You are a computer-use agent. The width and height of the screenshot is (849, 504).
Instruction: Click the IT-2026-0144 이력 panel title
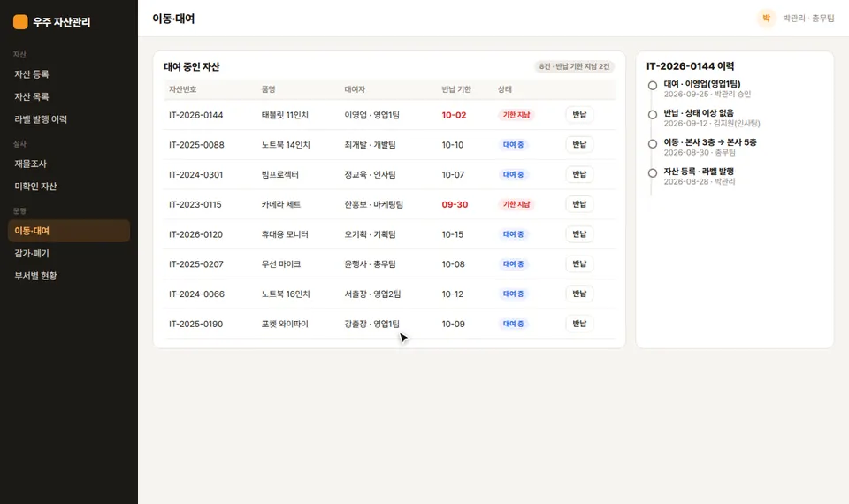691,66
